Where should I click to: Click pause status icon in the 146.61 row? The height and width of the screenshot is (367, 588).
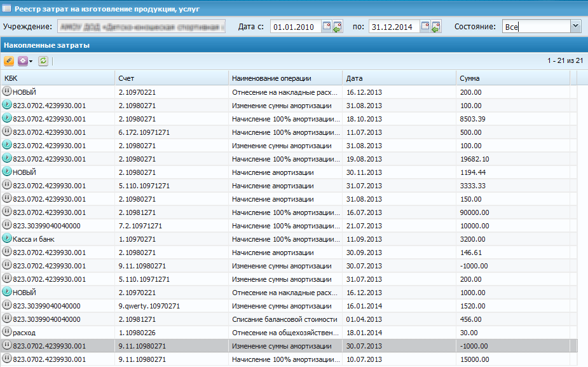pos(7,251)
